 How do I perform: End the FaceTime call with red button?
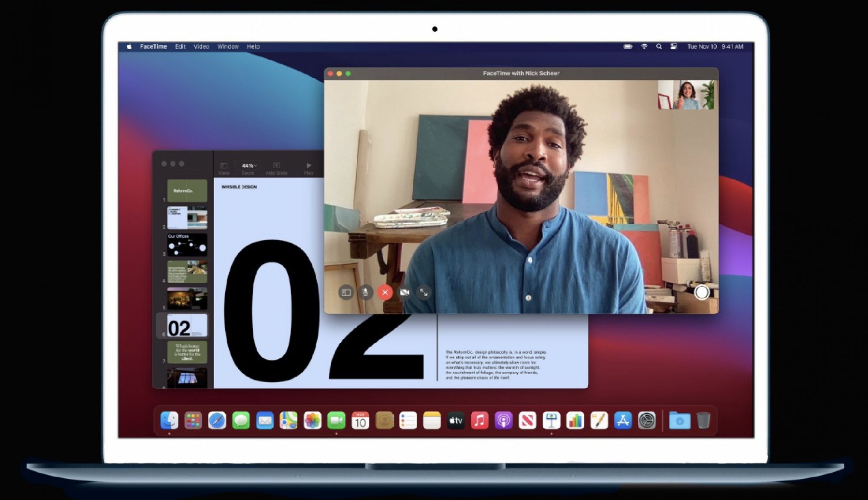pos(385,292)
